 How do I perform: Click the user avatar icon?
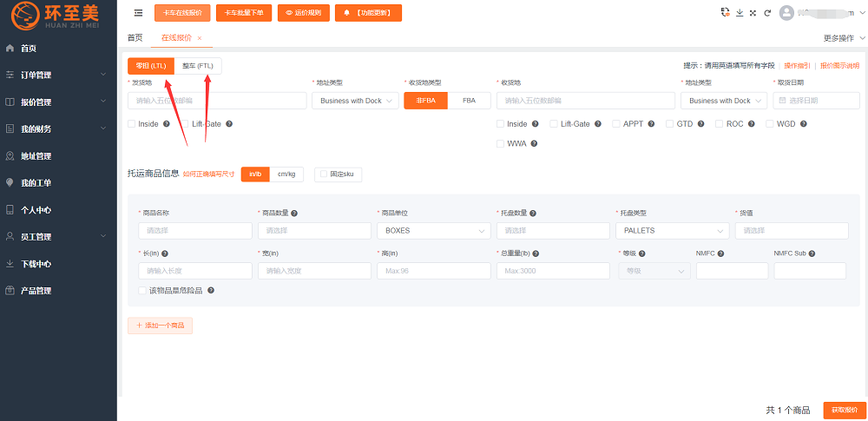[x=786, y=13]
